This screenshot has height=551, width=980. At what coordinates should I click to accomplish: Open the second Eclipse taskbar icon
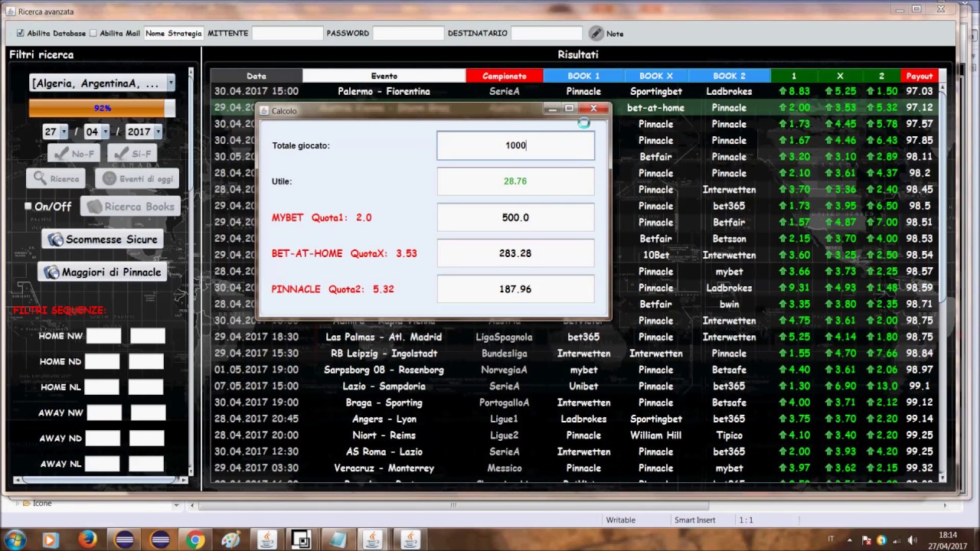pyautogui.click(x=159, y=540)
